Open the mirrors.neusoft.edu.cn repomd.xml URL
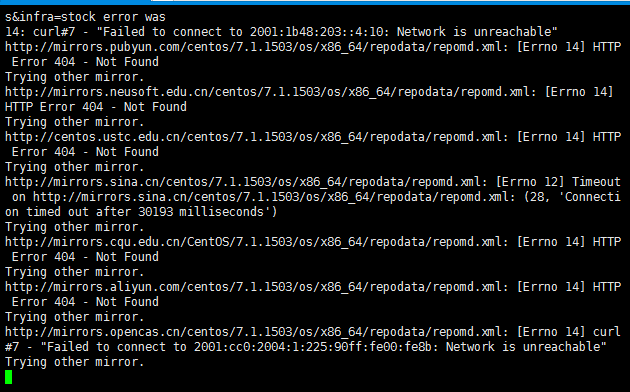Image resolution: width=630 pixels, height=392 pixels. pos(268,92)
